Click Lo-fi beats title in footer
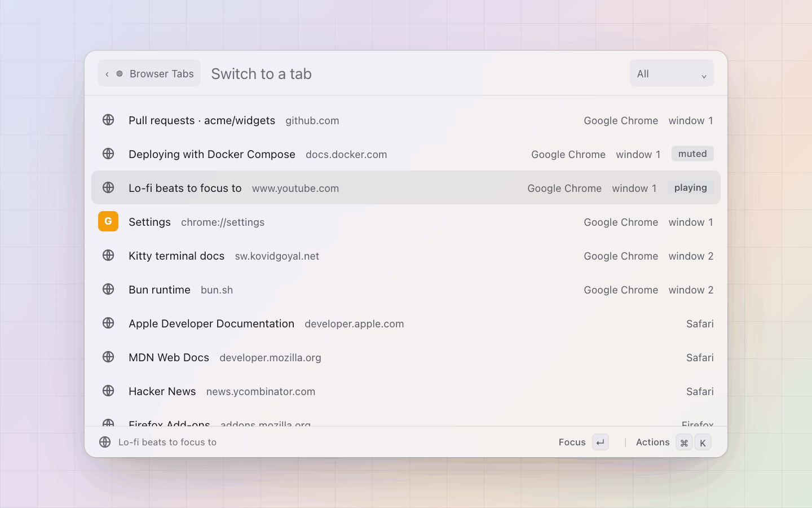Image resolution: width=812 pixels, height=508 pixels. coord(167,442)
